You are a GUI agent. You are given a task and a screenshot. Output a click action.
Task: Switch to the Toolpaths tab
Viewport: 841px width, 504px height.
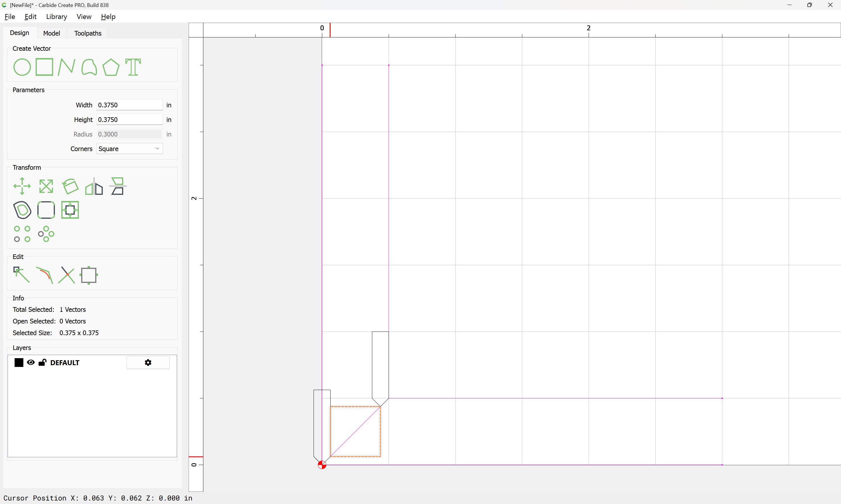(88, 33)
